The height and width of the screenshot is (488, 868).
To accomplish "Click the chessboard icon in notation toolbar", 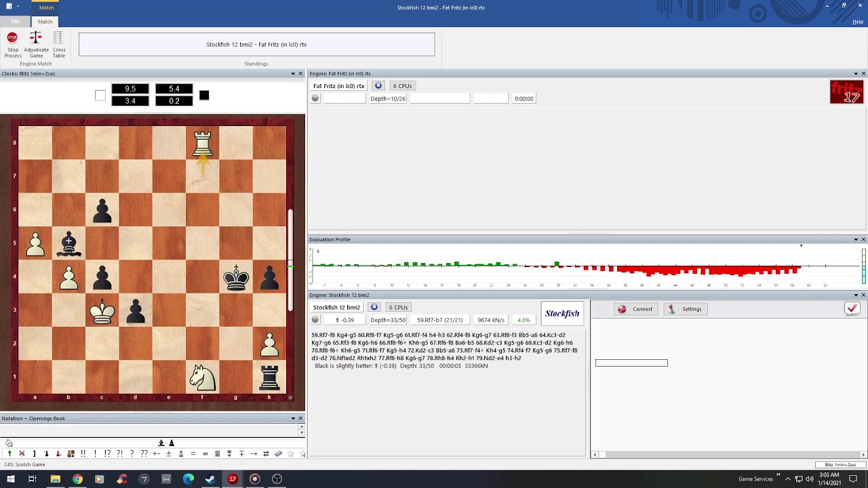I will pos(71,453).
